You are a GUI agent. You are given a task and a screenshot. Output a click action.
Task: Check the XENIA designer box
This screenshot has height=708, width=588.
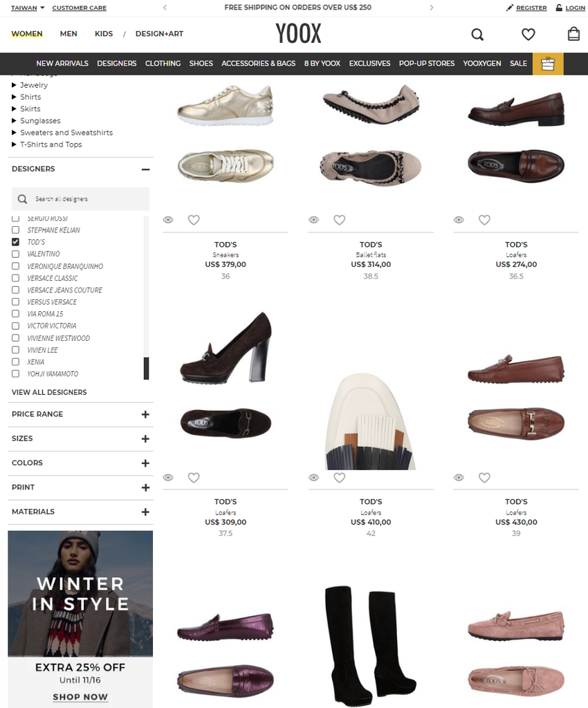(x=15, y=362)
